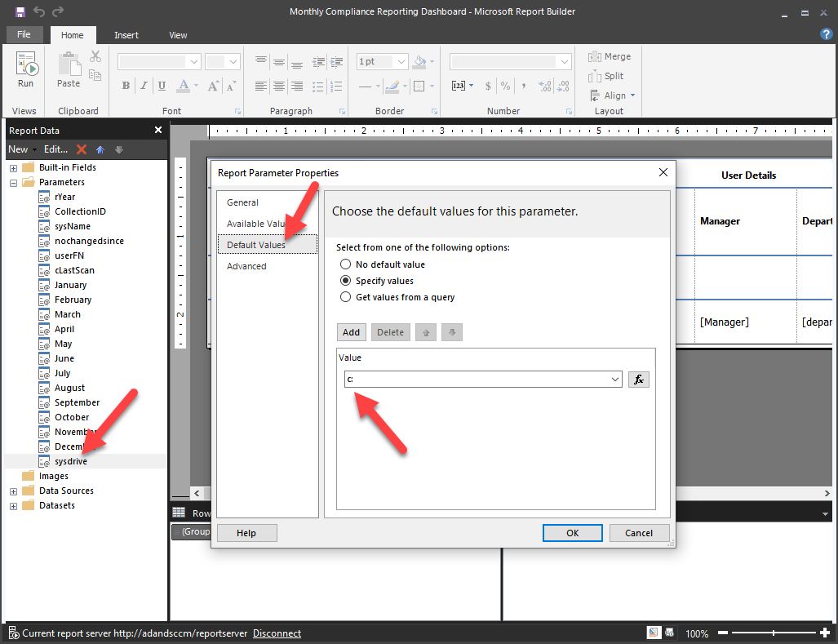Open the number format dropdown
The image size is (838, 644).
[x=565, y=62]
